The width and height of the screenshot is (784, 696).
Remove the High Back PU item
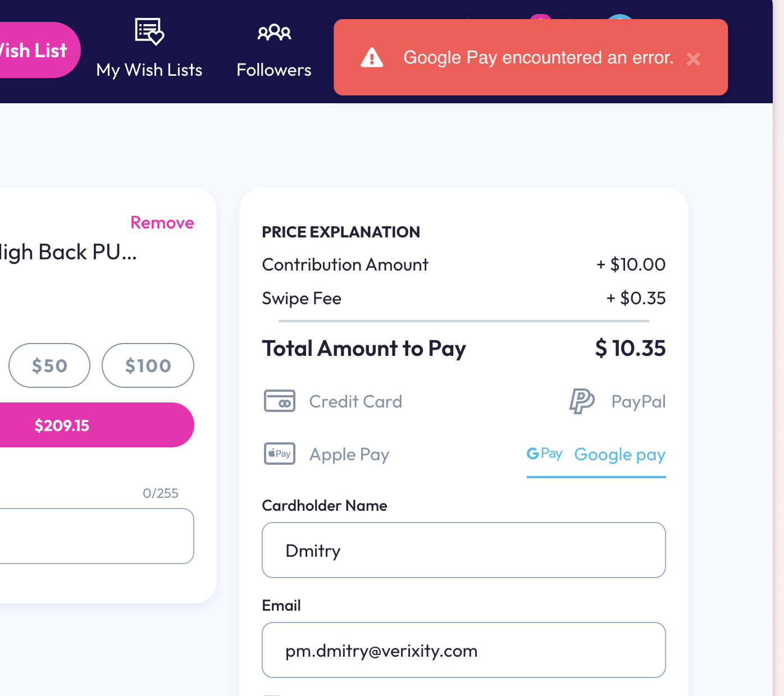(162, 223)
